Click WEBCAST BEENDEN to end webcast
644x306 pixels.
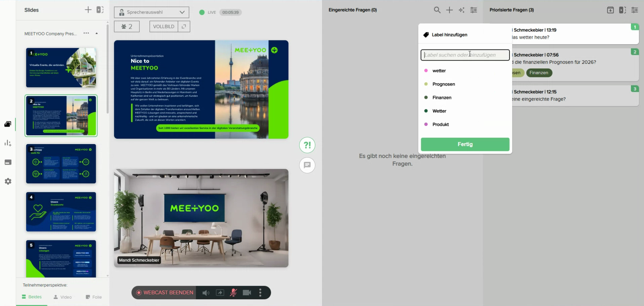(165, 293)
